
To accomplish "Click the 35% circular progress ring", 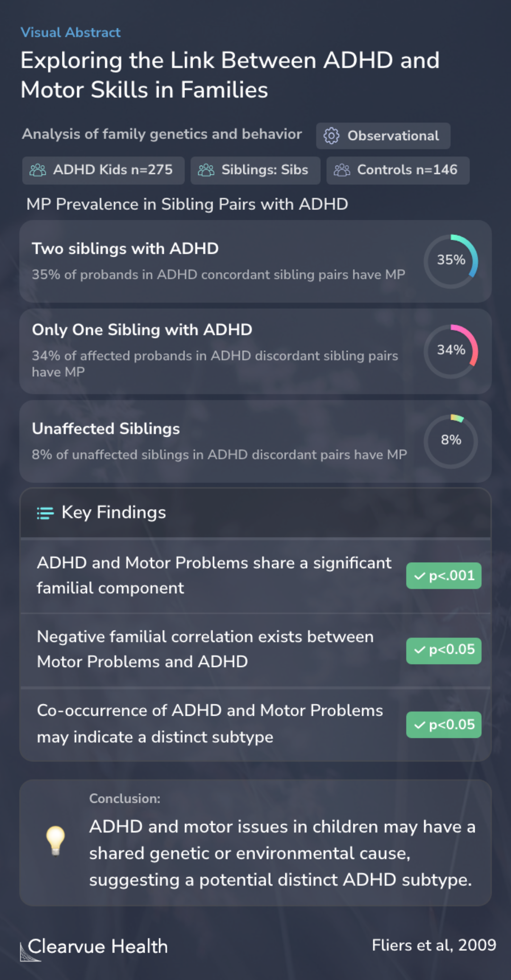I will (x=451, y=261).
